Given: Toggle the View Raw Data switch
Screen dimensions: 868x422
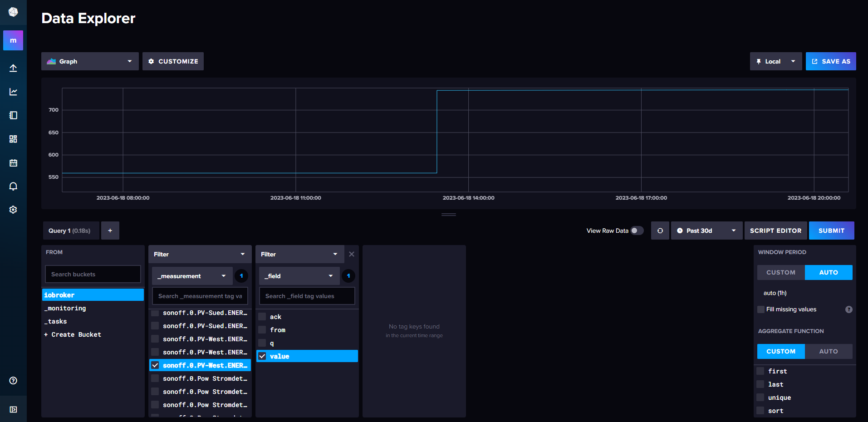Looking at the screenshot, I should point(637,231).
